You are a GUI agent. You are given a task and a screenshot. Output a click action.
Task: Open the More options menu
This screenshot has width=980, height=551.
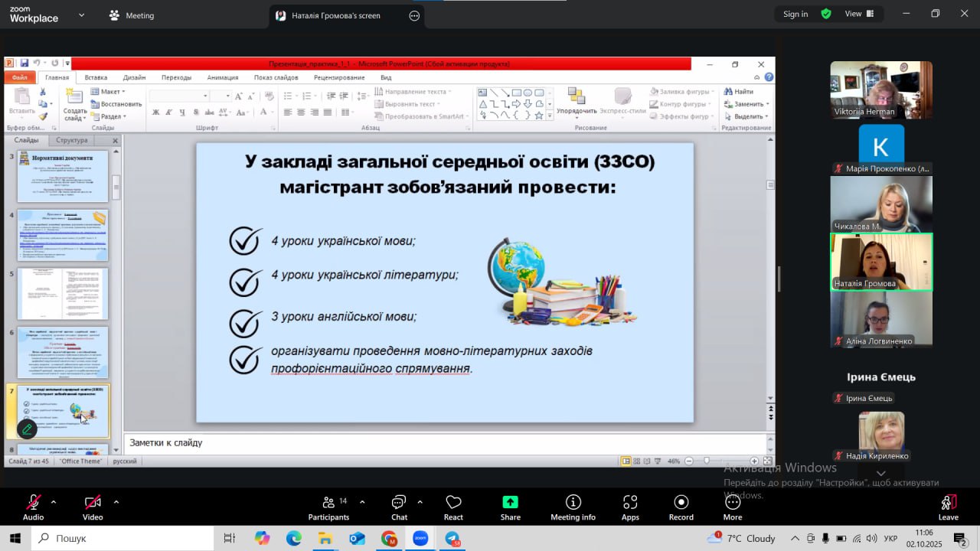732,507
